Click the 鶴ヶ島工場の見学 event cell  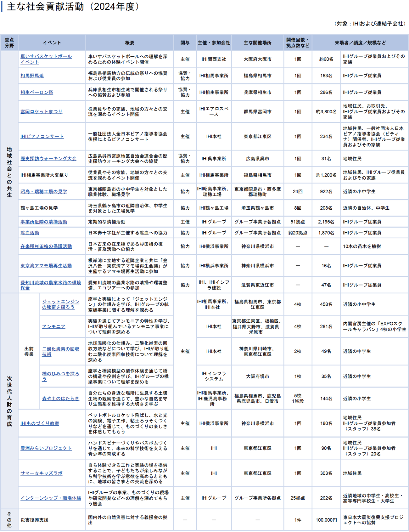pyautogui.click(x=52, y=208)
